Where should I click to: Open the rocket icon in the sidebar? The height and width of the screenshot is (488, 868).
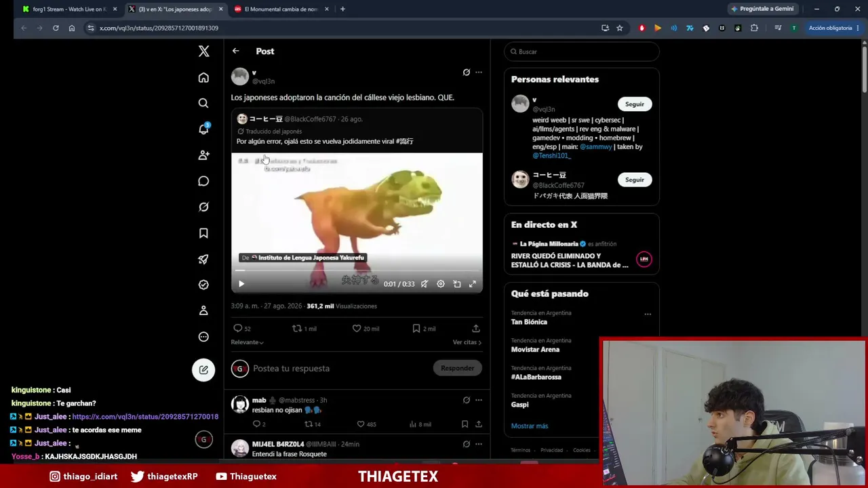(x=203, y=259)
